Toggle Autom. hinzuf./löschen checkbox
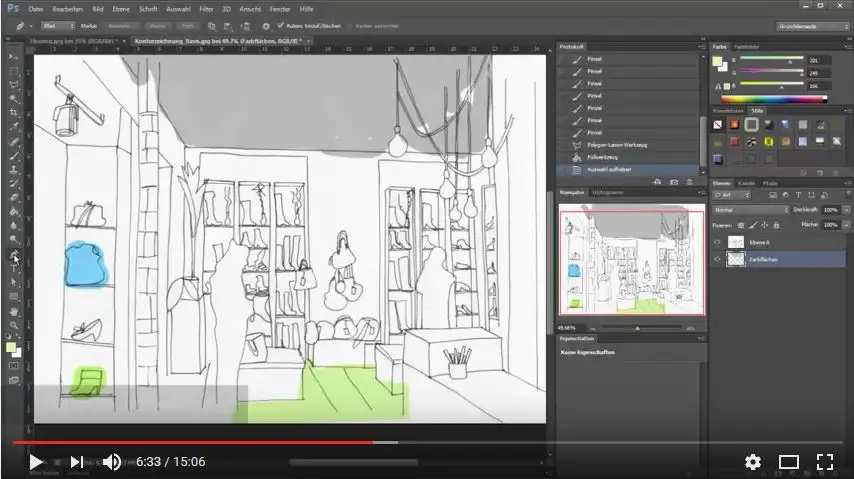The image size is (854, 479). coord(281,26)
